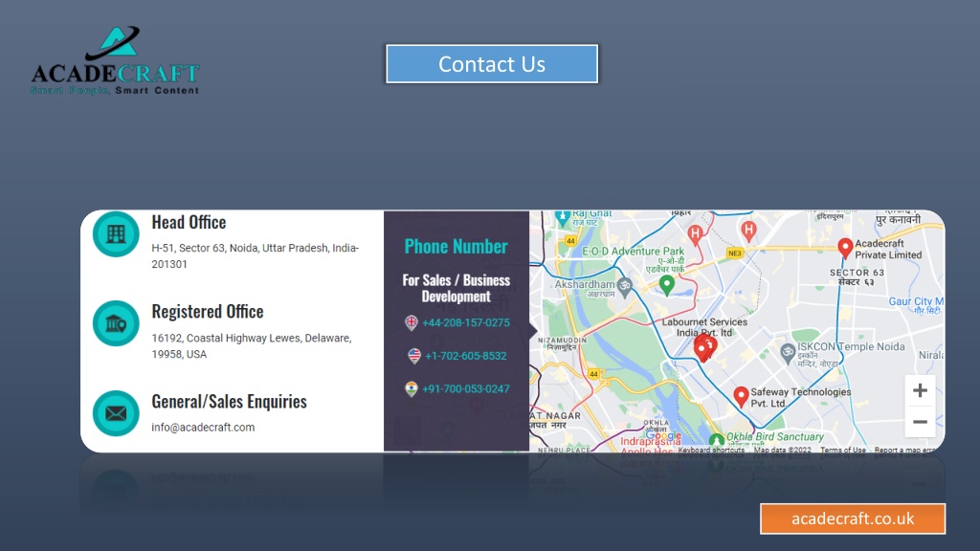Click the Head Office heading
The height and width of the screenshot is (551, 980).
point(189,222)
